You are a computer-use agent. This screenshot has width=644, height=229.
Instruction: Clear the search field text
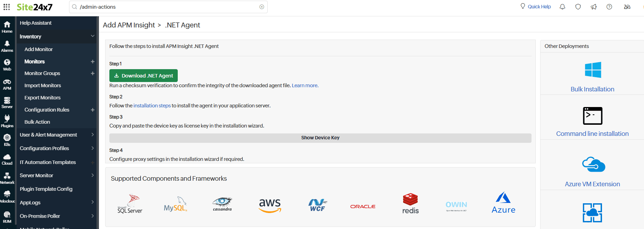click(x=262, y=7)
